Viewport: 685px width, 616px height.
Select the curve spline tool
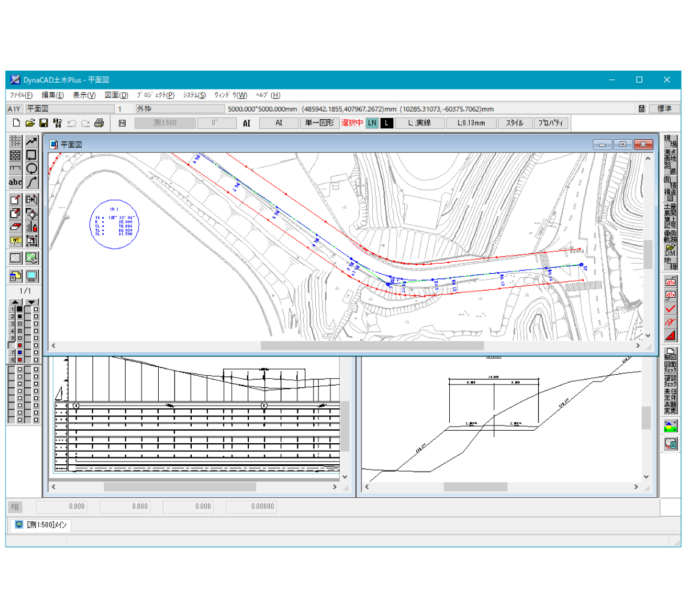(31, 182)
